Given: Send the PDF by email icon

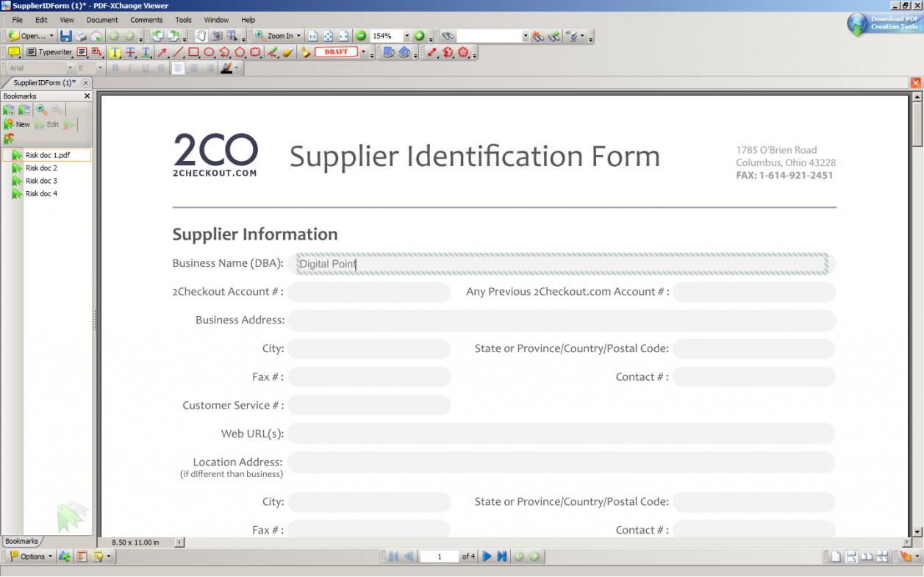Looking at the screenshot, I should pos(96,35).
